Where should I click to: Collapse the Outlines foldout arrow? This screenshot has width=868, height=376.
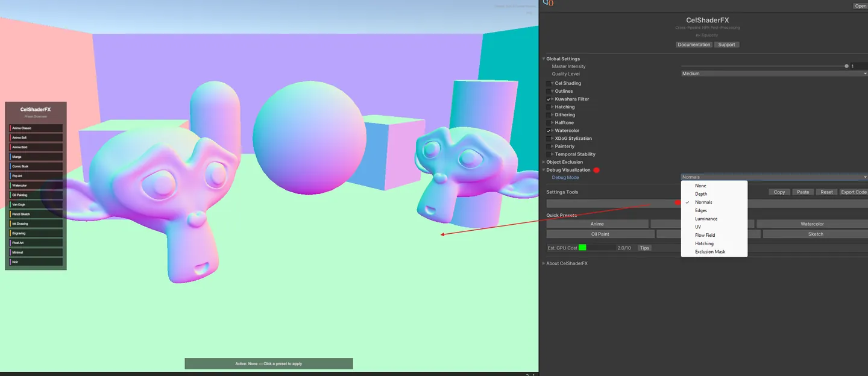tap(553, 91)
